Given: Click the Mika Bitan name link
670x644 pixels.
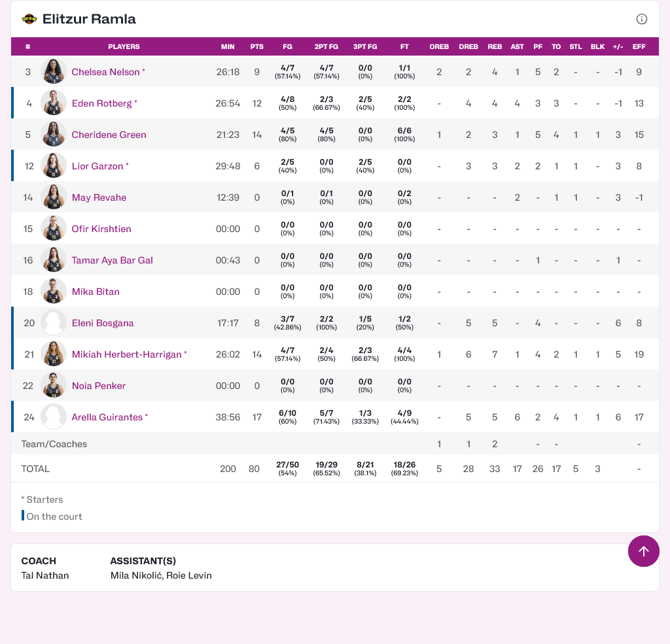Looking at the screenshot, I should pyautogui.click(x=96, y=292).
